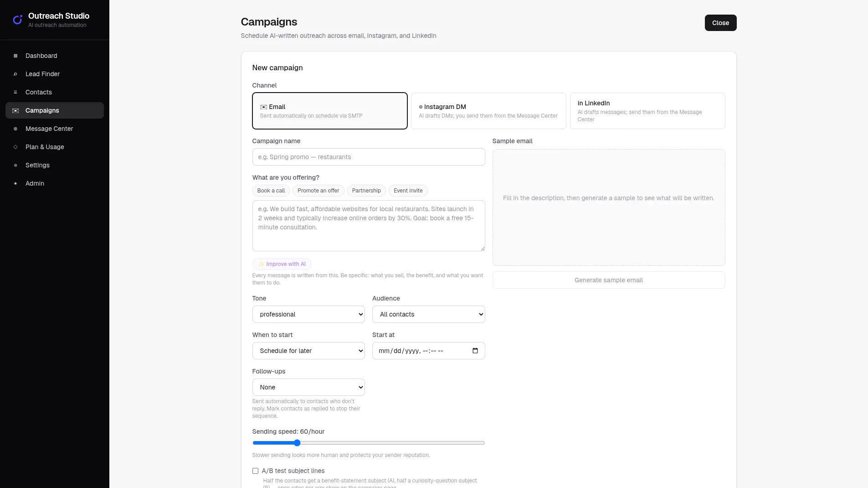Screen dimensions: 868x488
Task: Click the Admin star icon
Action: tap(15, 183)
